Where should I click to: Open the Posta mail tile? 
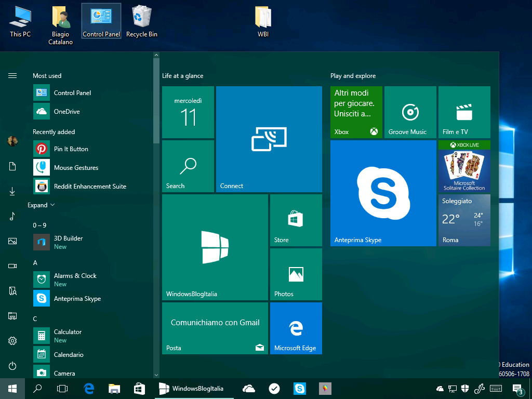click(215, 328)
